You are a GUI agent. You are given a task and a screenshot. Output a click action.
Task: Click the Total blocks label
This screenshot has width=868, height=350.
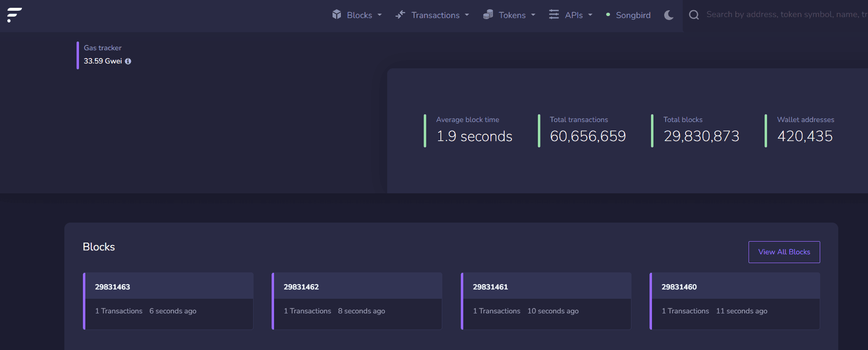click(x=683, y=120)
